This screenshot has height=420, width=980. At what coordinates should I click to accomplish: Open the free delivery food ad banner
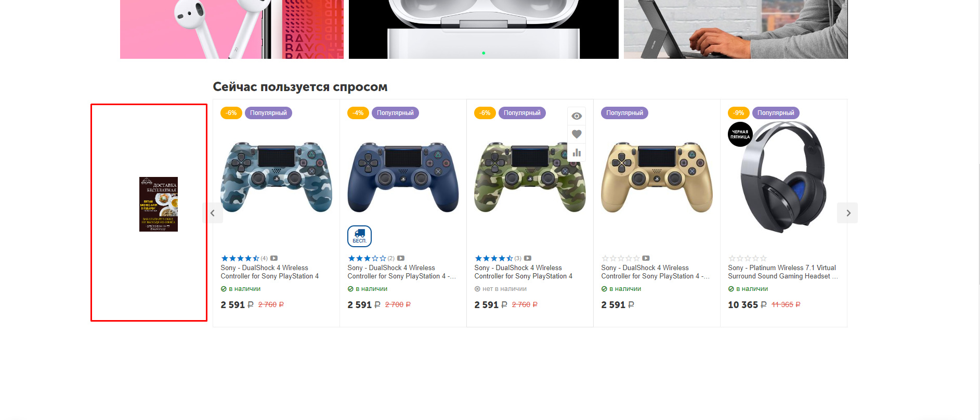[x=159, y=204]
